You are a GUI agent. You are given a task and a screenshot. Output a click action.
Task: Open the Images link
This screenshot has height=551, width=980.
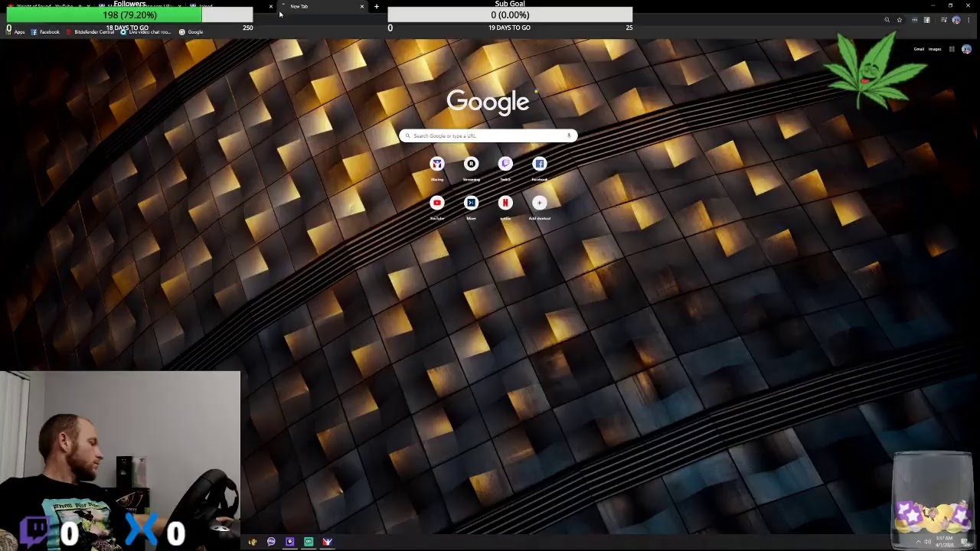(935, 49)
